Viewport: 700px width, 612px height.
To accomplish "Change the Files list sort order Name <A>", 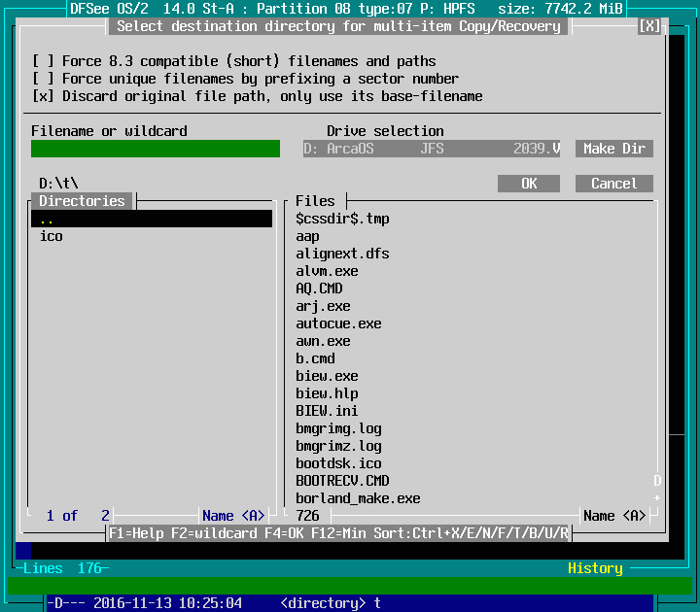I will coord(614,516).
